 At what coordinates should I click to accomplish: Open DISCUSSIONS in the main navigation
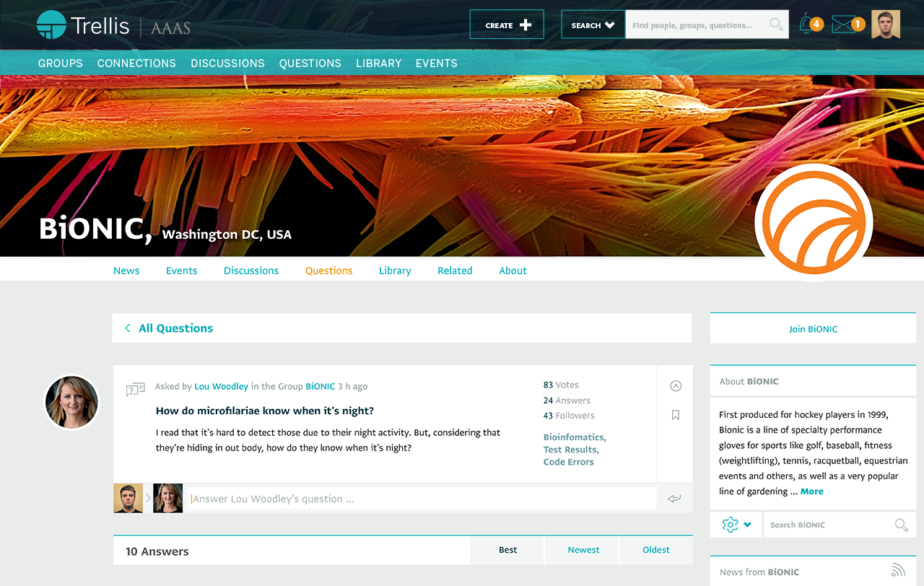pos(227,64)
